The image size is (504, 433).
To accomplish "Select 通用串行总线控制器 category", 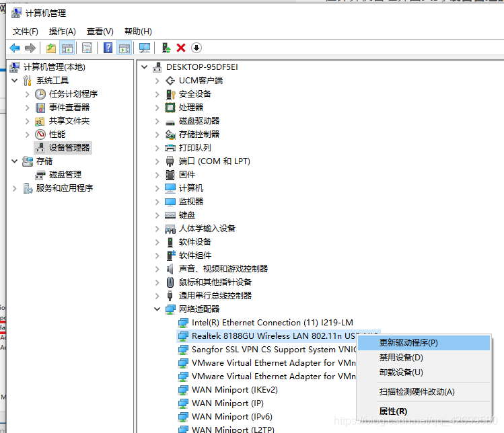I will [215, 296].
